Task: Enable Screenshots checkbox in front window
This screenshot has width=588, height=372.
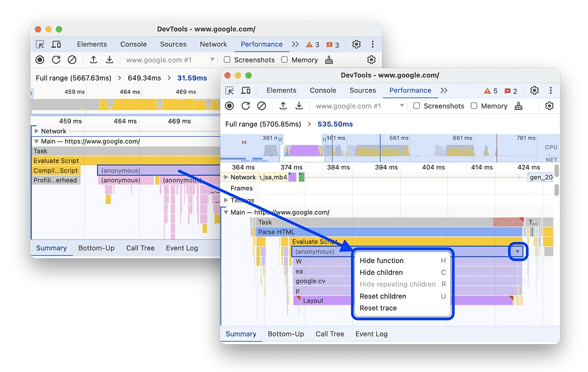Action: 417,106
